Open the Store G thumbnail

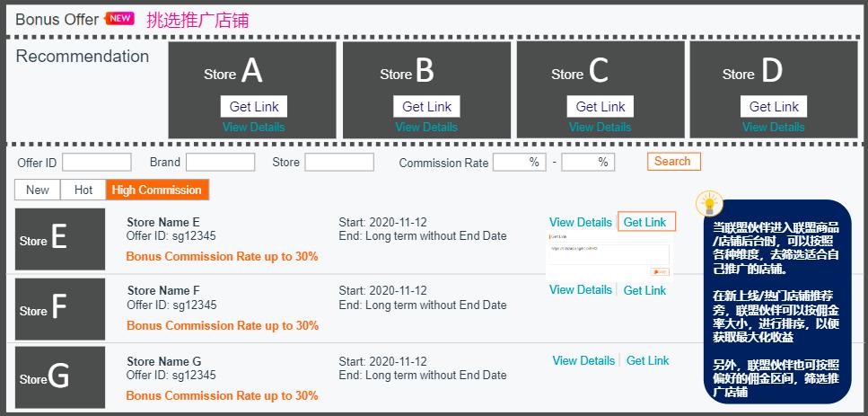(60, 377)
